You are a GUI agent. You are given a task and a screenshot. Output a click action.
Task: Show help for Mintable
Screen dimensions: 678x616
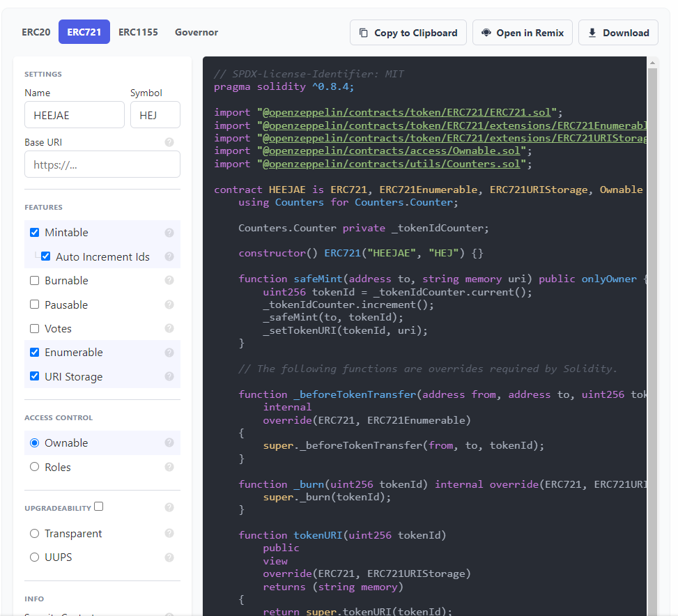click(x=169, y=233)
